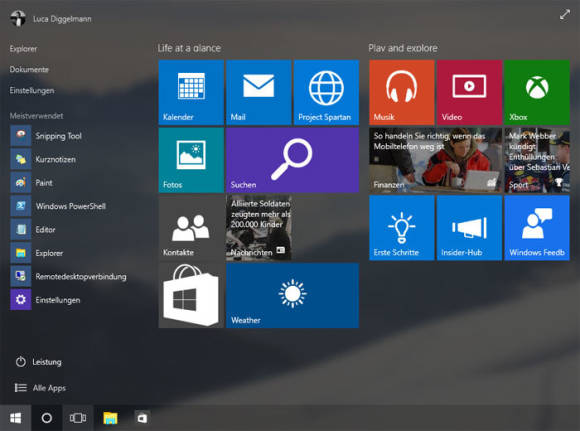Image resolution: width=580 pixels, height=431 pixels.
Task: Open Task View on the taskbar
Action: click(78, 418)
